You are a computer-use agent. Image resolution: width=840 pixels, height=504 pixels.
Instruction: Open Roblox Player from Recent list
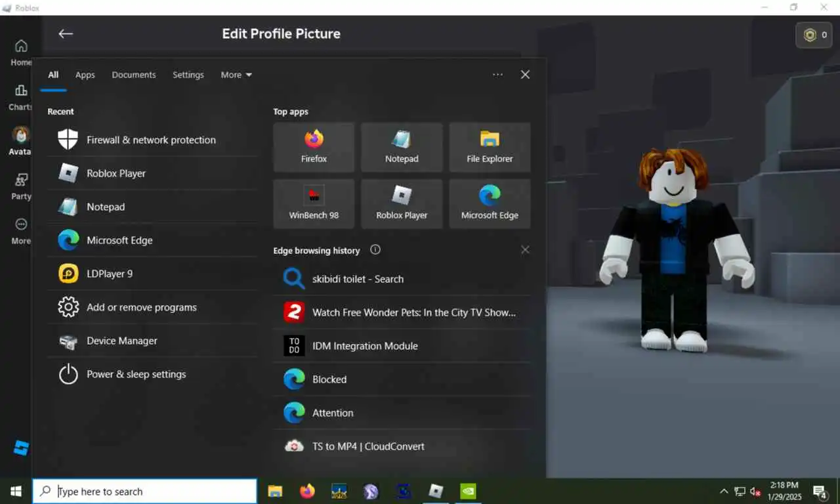click(152, 173)
